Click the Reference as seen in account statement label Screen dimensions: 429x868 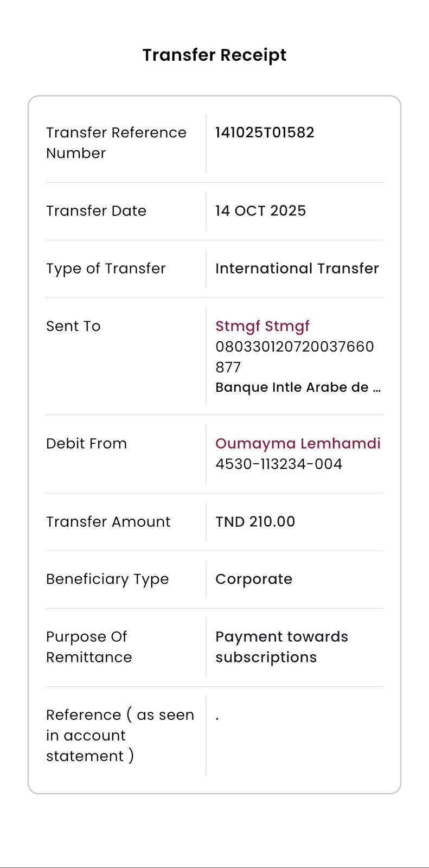click(120, 735)
